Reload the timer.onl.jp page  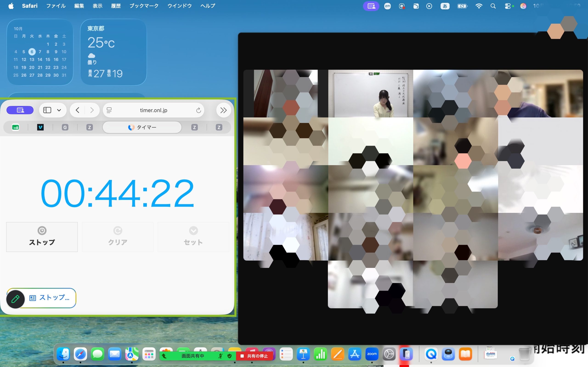(198, 110)
